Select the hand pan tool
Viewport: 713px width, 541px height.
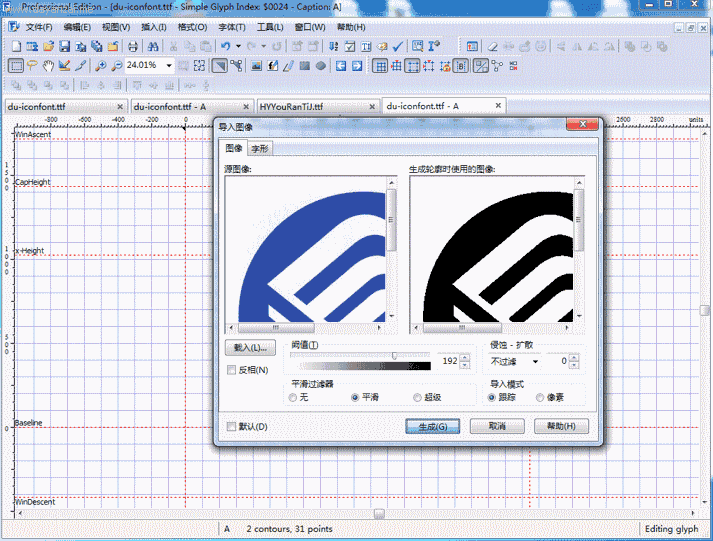pyautogui.click(x=48, y=66)
